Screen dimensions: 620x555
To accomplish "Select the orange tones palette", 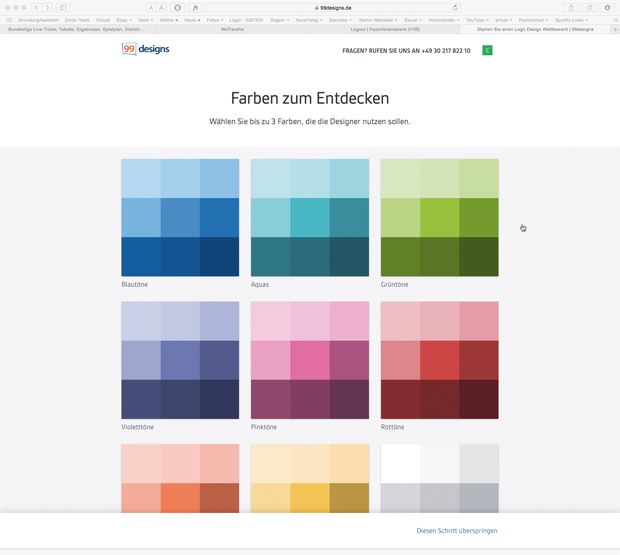I will click(x=180, y=478).
